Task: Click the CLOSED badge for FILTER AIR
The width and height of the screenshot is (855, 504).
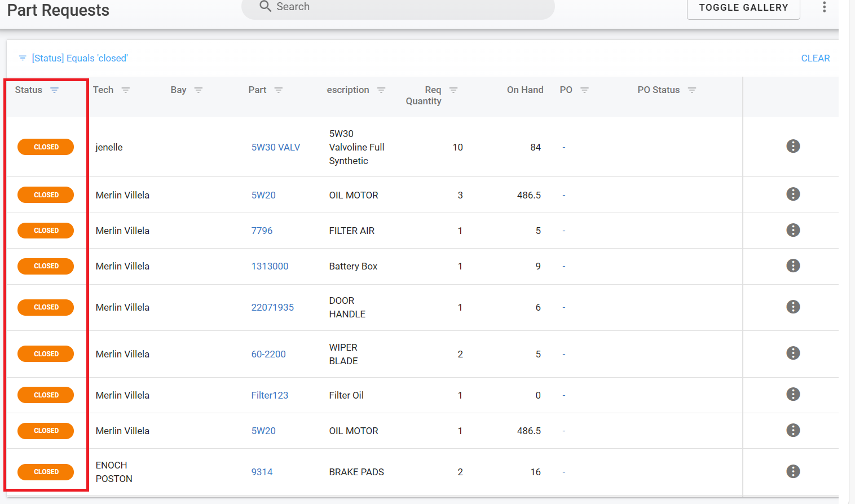Action: coord(46,231)
